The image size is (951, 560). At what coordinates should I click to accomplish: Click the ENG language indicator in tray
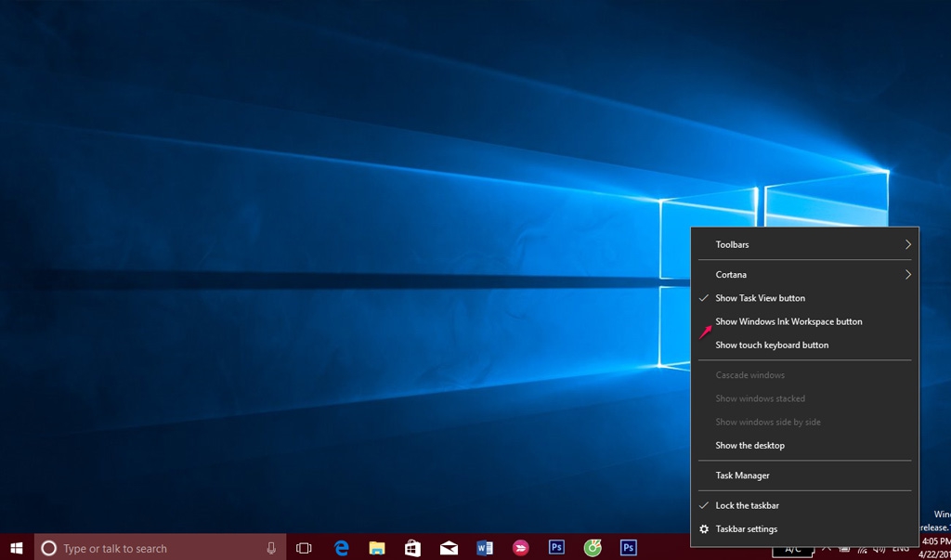coord(900,549)
